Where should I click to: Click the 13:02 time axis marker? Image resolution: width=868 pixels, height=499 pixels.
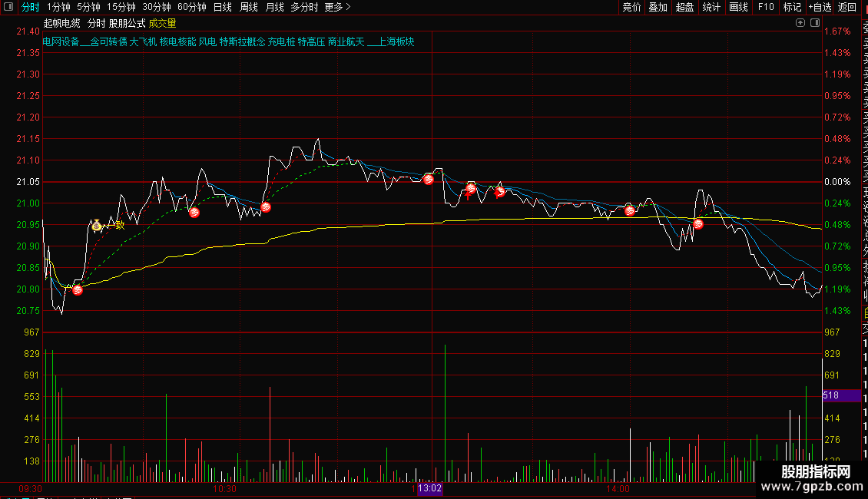coord(429,488)
